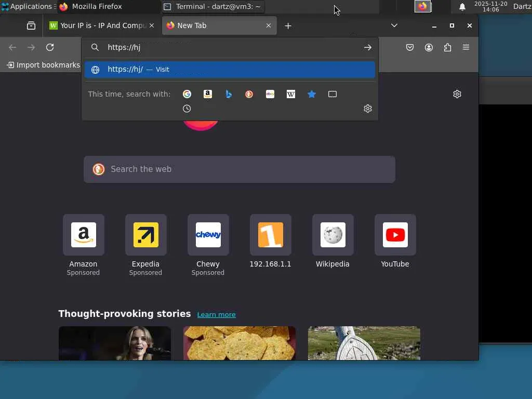
Task: Search this time with Amazon icon
Action: pos(208,94)
